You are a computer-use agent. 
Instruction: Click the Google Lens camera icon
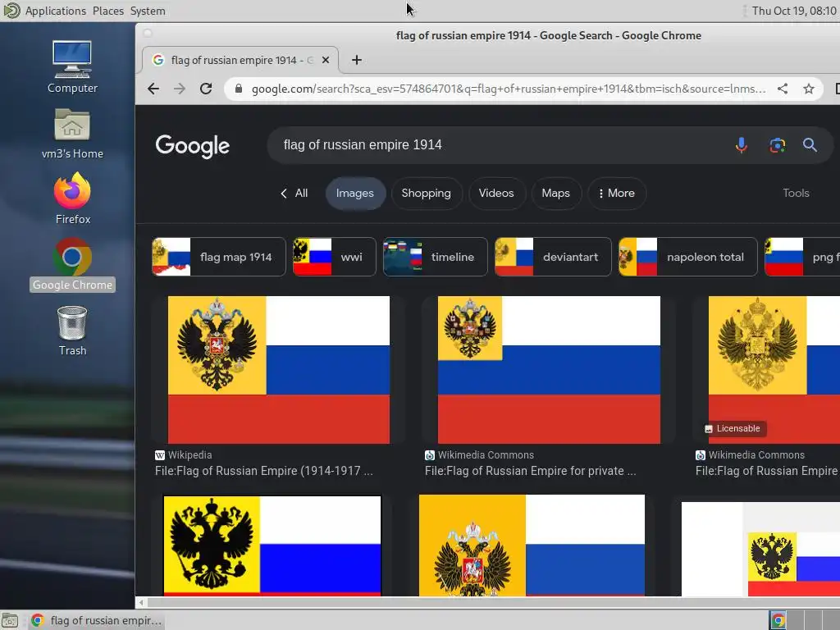click(x=778, y=145)
